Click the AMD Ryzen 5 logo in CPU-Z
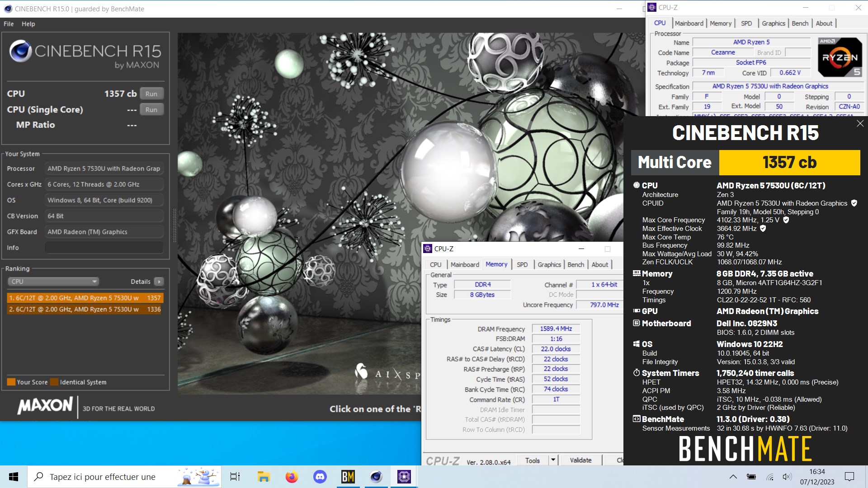The height and width of the screenshot is (488, 868). coord(840,57)
